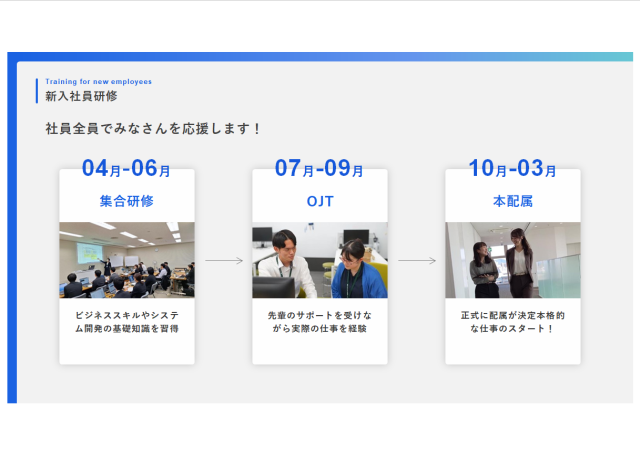The width and height of the screenshot is (640, 449).
Task: Click the OJT card title
Action: (320, 201)
